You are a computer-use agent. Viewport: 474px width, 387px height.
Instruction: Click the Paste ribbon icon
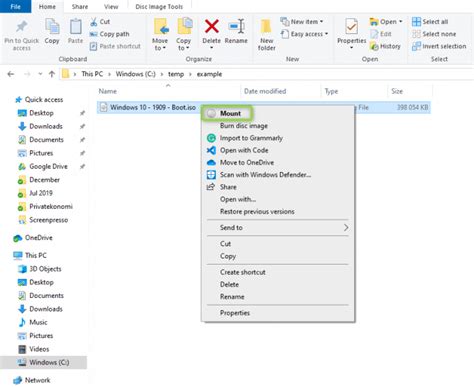(75, 27)
